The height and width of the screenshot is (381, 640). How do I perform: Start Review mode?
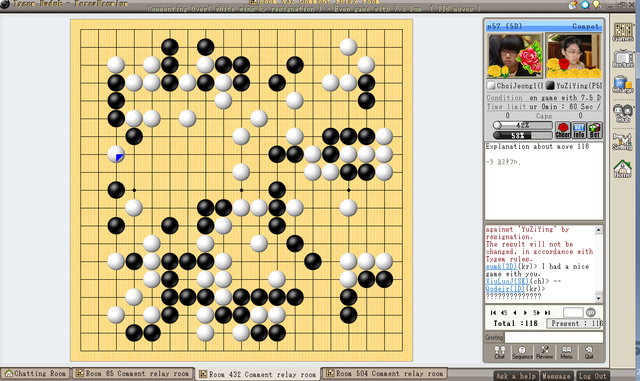click(544, 352)
